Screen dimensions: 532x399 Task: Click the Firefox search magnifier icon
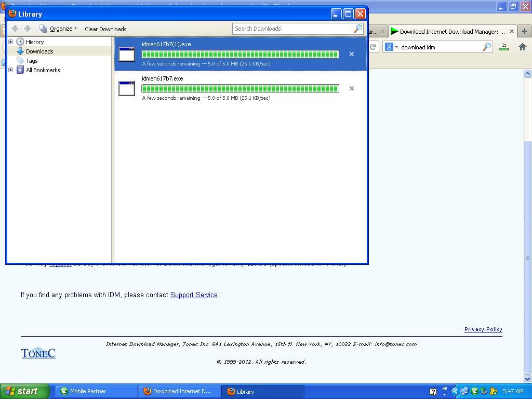point(487,47)
